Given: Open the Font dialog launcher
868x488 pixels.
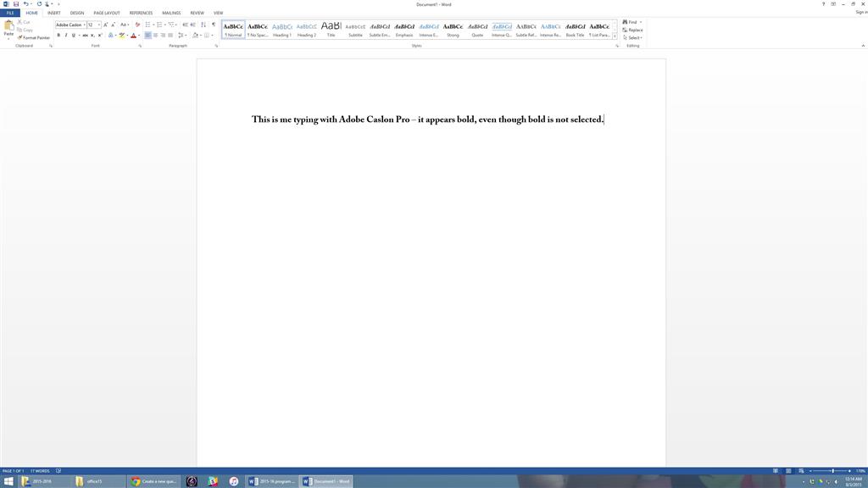Looking at the screenshot, I should pyautogui.click(x=140, y=46).
